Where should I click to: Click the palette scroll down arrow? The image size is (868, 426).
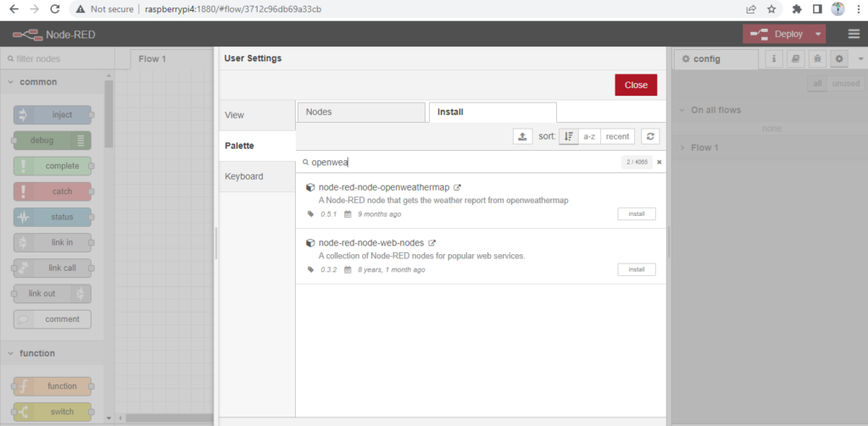pyautogui.click(x=108, y=419)
